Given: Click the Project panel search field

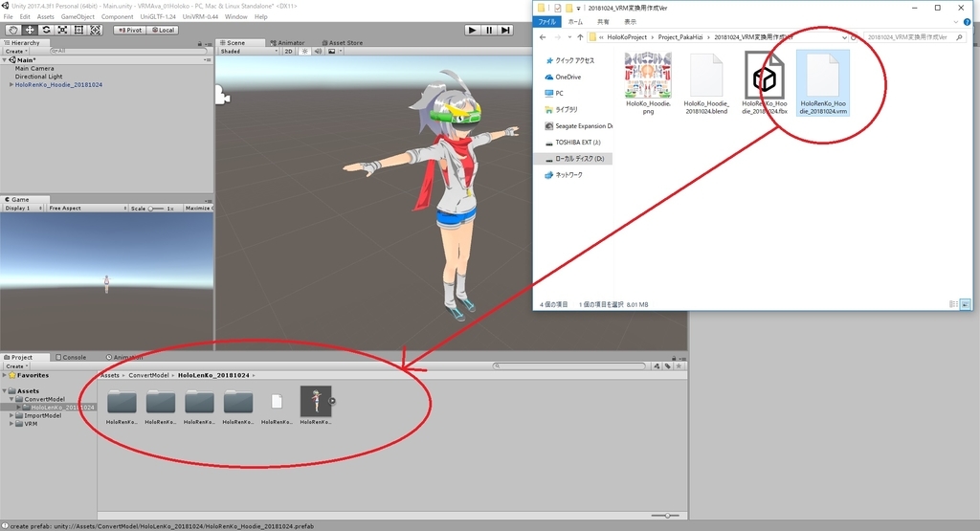Looking at the screenshot, I should (x=569, y=366).
